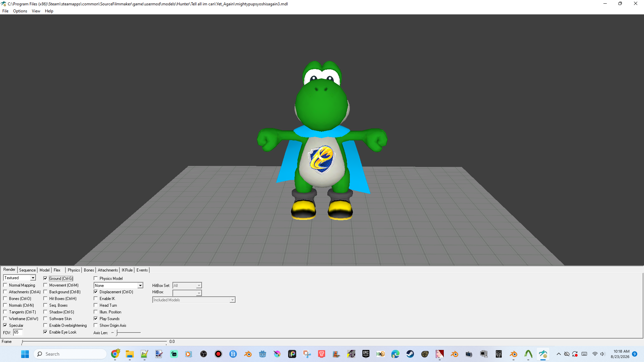Open the cloud sync-off tray icon
This screenshot has width=644, height=362.
(567, 354)
